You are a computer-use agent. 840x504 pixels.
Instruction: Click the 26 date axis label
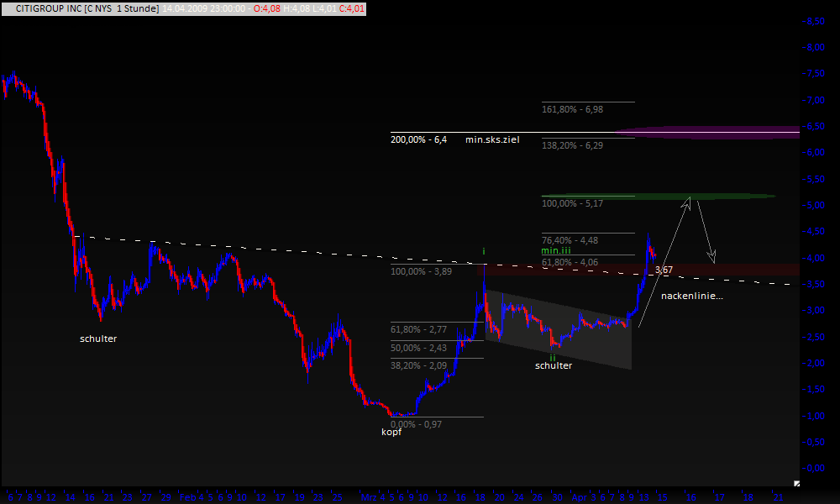point(538,497)
